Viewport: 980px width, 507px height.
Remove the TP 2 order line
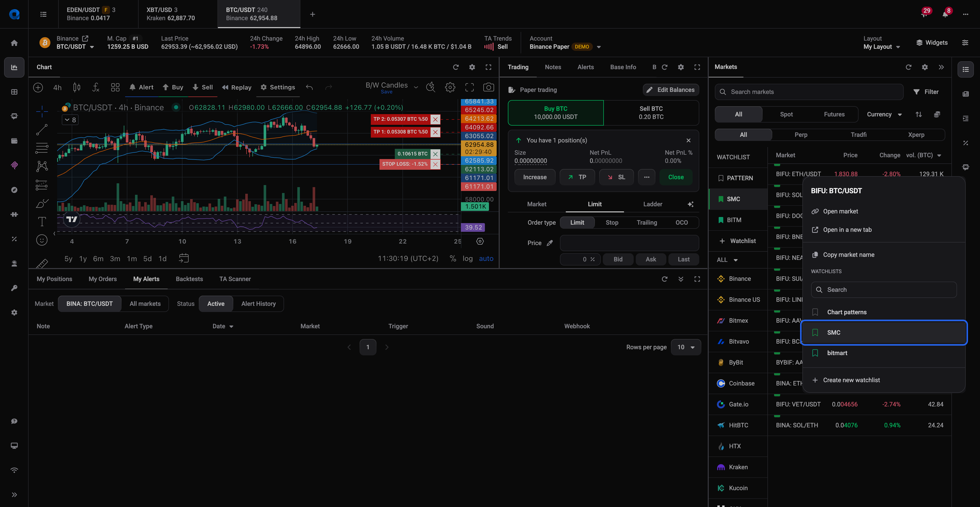(x=436, y=119)
